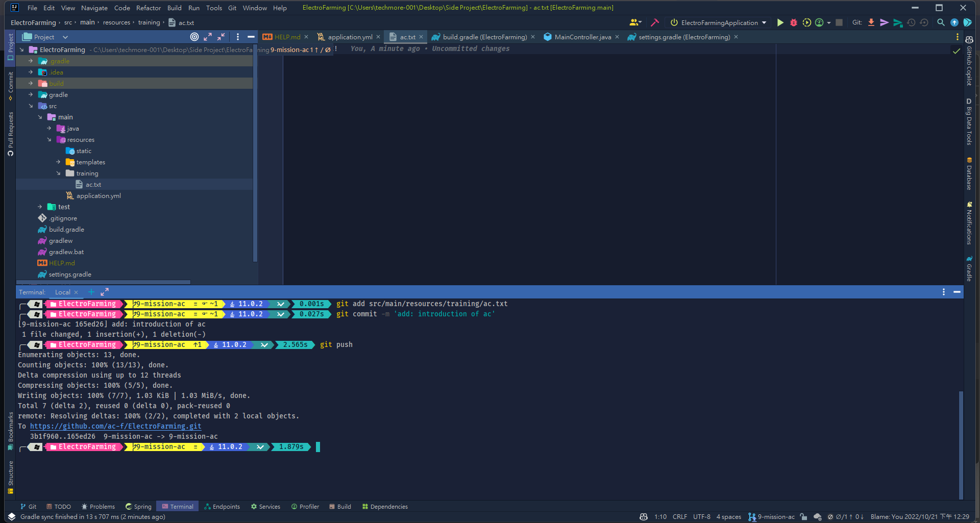Click the Project tree horizontal scrollbar
This screenshot has width=980, height=523.
pyautogui.click(x=105, y=282)
